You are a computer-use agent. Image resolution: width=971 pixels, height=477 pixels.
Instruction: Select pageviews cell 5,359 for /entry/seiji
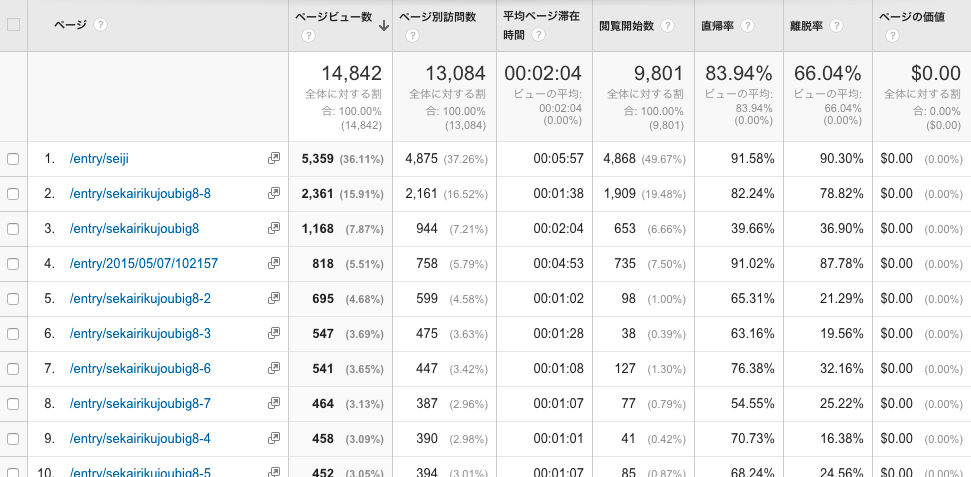[318, 159]
